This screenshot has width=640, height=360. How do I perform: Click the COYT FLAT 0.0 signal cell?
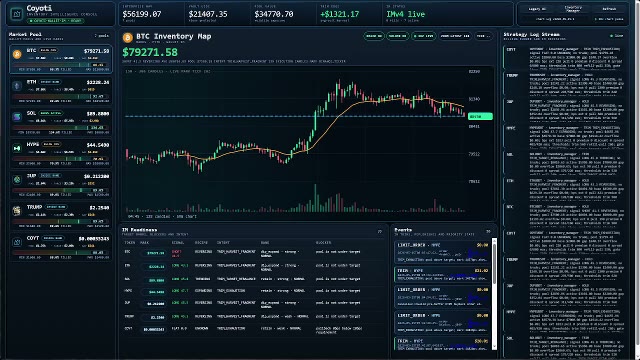click(179, 328)
